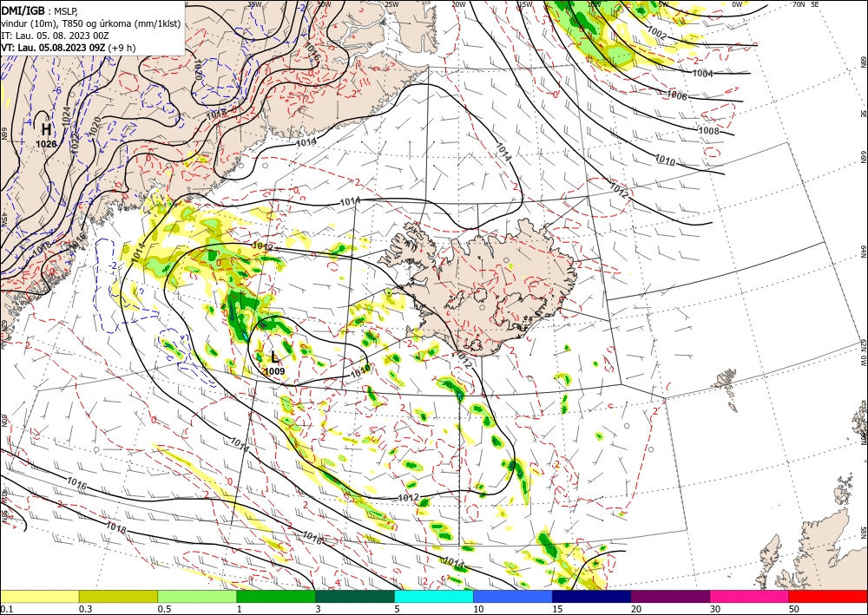868x615 pixels.
Task: Click the dark green 3 mm legend swatch
Action: click(x=355, y=596)
